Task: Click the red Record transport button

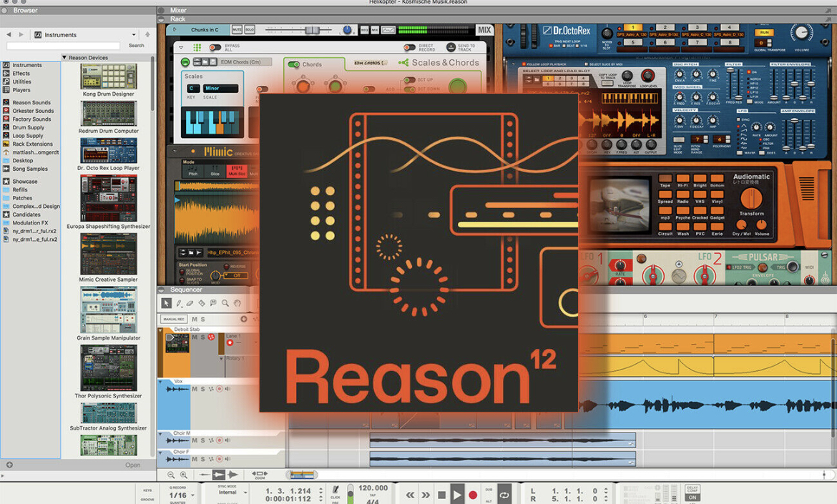Action: 472,495
